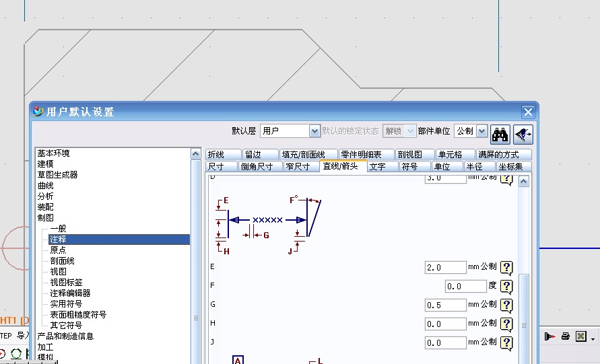Click the E value field showing 2.0
This screenshot has height=364, width=600.
point(445,267)
